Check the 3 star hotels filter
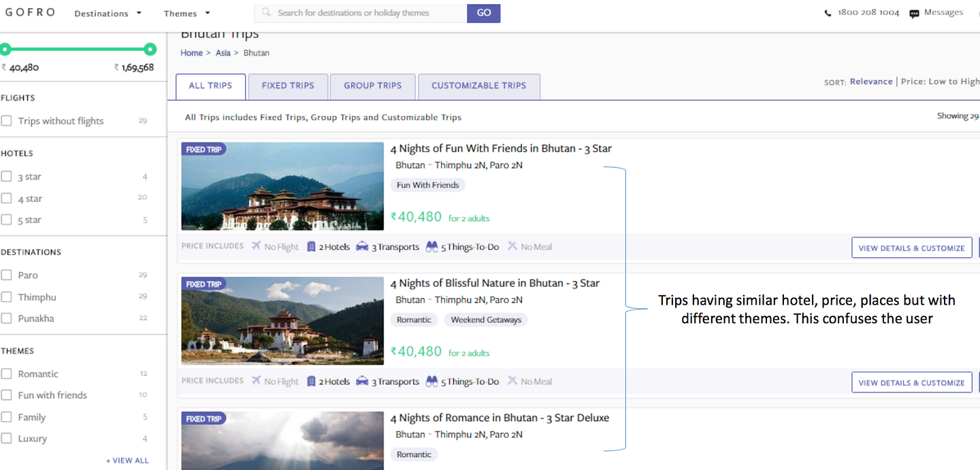The image size is (980, 470). (x=7, y=177)
